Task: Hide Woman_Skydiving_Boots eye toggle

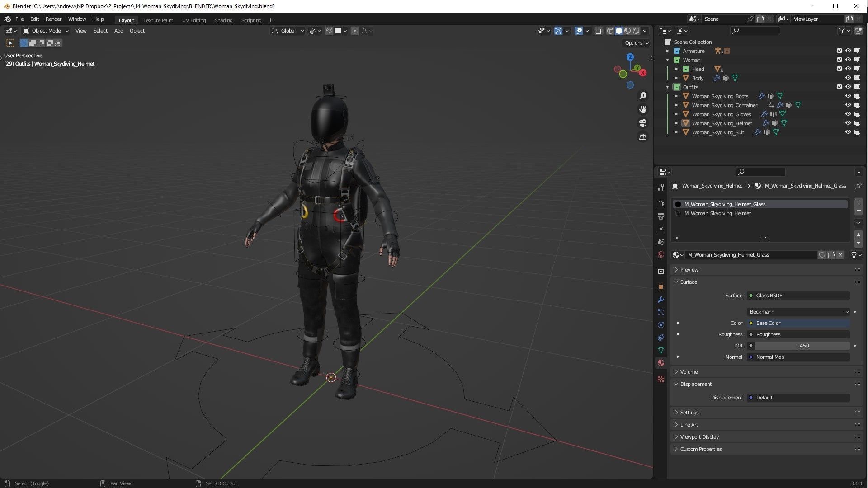Action: click(849, 96)
